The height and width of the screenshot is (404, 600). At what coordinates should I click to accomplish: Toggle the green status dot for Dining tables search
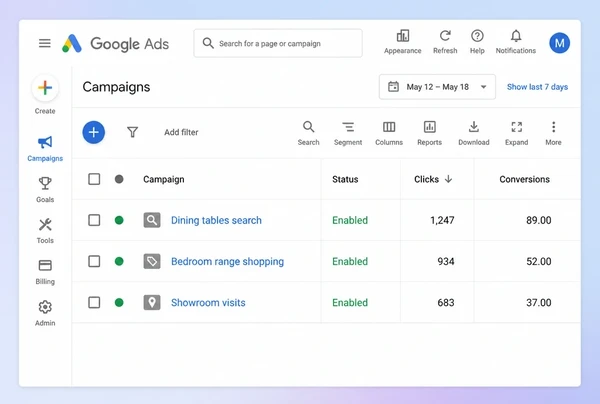pos(119,220)
